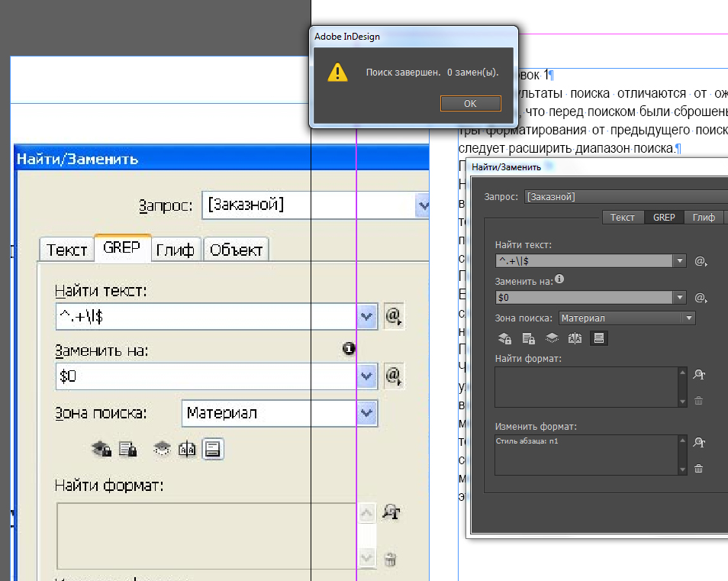Image resolution: width=728 pixels, height=581 pixels.
Task: Switch to Текст tab in dark dialog
Action: [623, 218]
